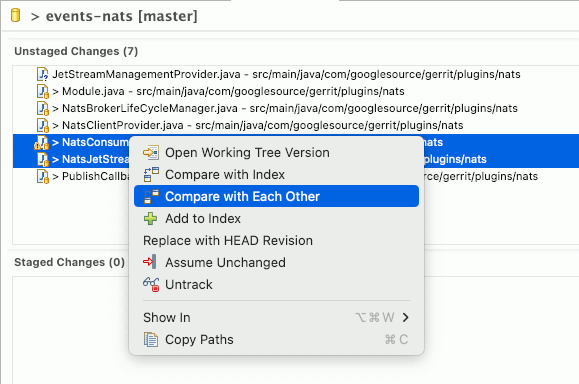Click the Unstaged Changes (7) heading

coord(76,51)
